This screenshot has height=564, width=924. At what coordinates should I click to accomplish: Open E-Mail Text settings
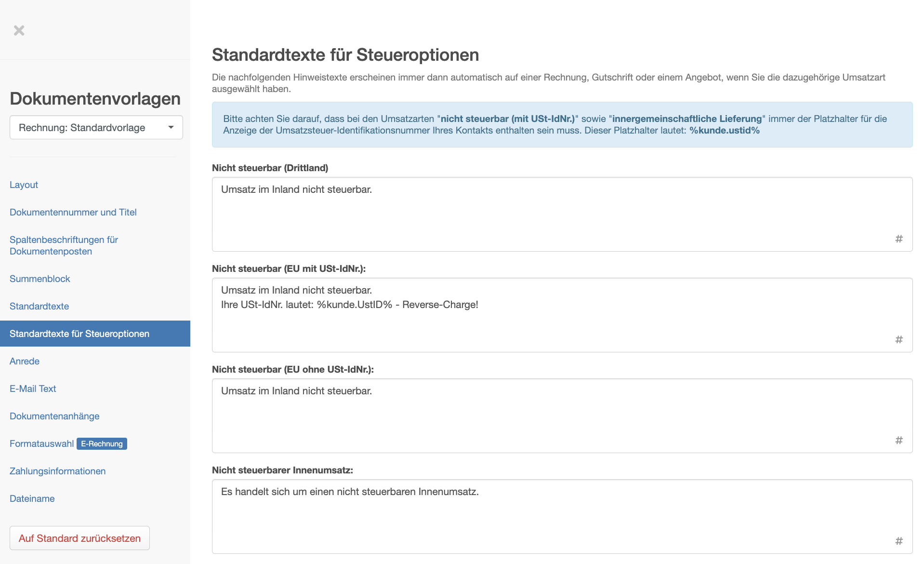pos(33,389)
